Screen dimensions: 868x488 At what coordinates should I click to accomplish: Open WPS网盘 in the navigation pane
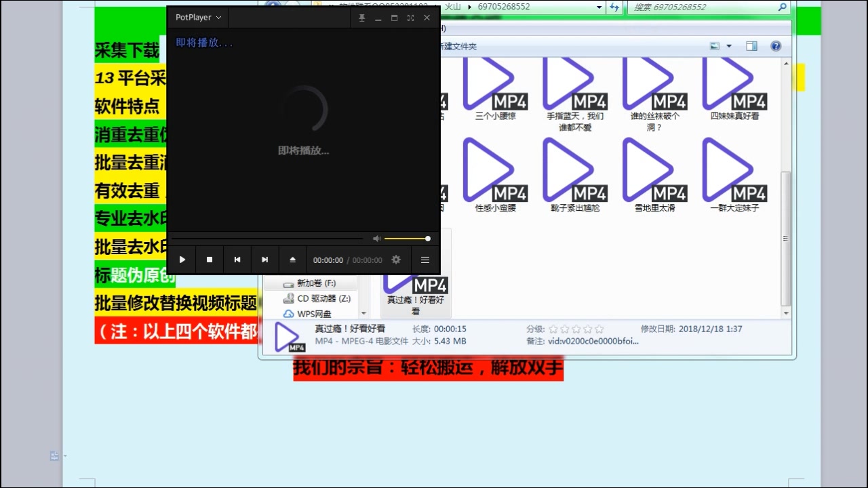tap(307, 314)
